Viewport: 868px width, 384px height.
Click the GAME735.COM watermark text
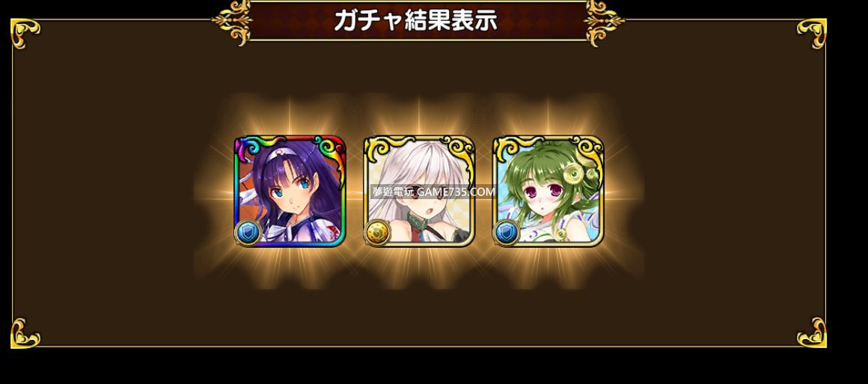click(456, 192)
